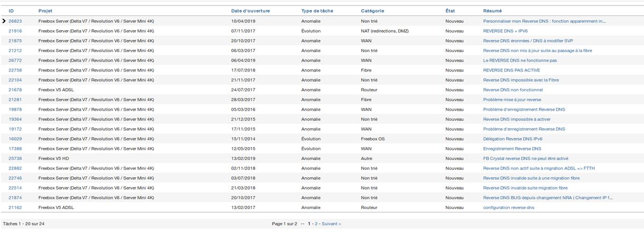Viewport: 644px width, 232px height.
Task: Sort tasks by Projet column header
Action: [x=46, y=11]
